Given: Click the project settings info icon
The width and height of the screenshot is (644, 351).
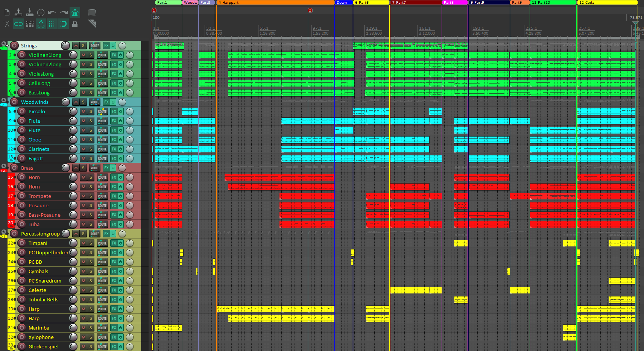Looking at the screenshot, I should 41,13.
